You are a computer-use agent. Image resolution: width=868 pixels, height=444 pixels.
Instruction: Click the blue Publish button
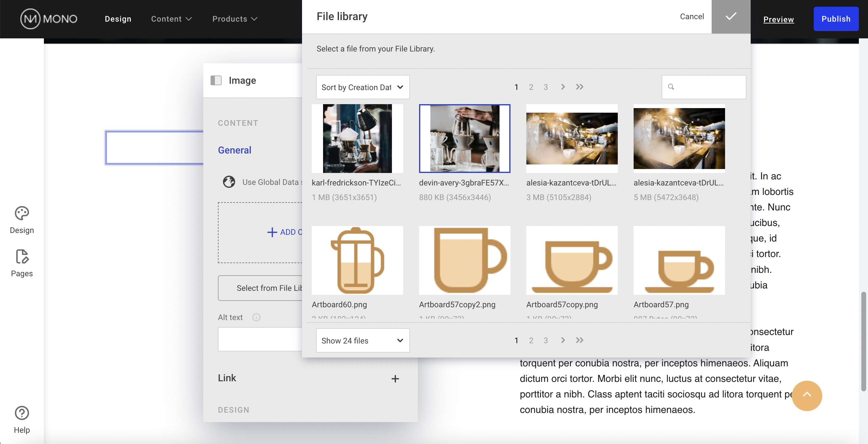tap(836, 19)
